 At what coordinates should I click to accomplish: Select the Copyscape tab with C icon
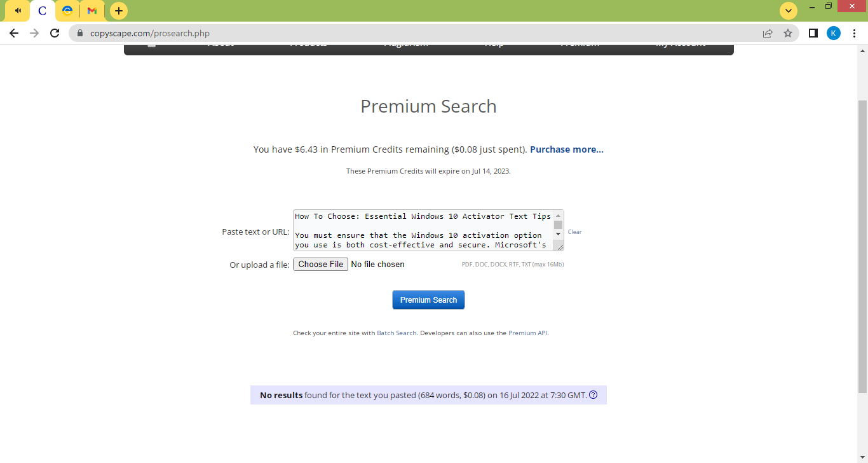point(43,11)
